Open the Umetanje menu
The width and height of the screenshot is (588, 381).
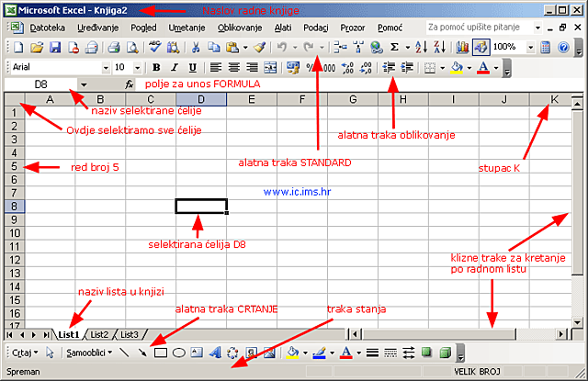click(x=187, y=28)
